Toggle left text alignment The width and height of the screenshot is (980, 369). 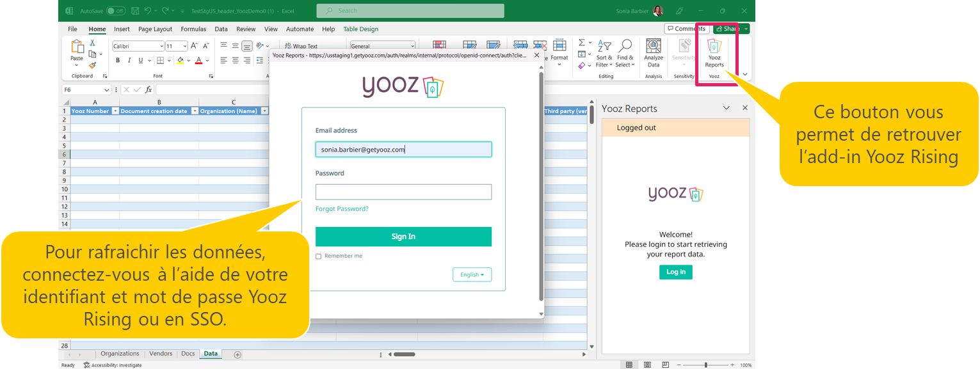click(224, 60)
